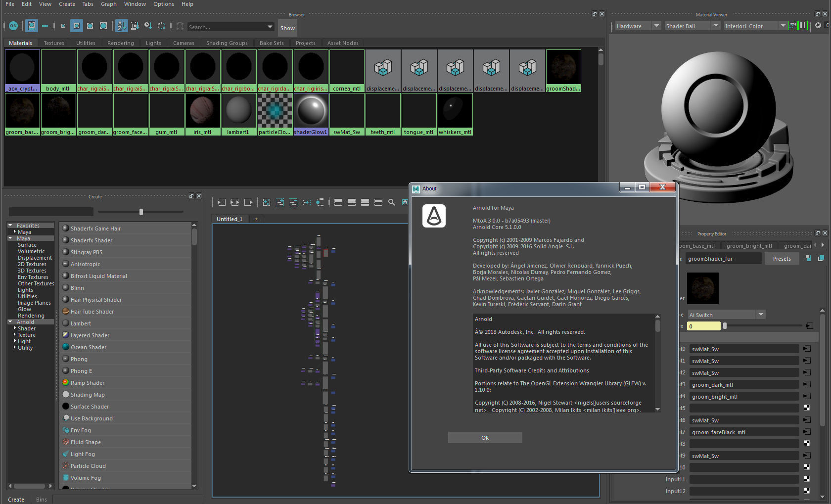831x504 pixels.
Task: Click OK in the About dialog
Action: 485,438
